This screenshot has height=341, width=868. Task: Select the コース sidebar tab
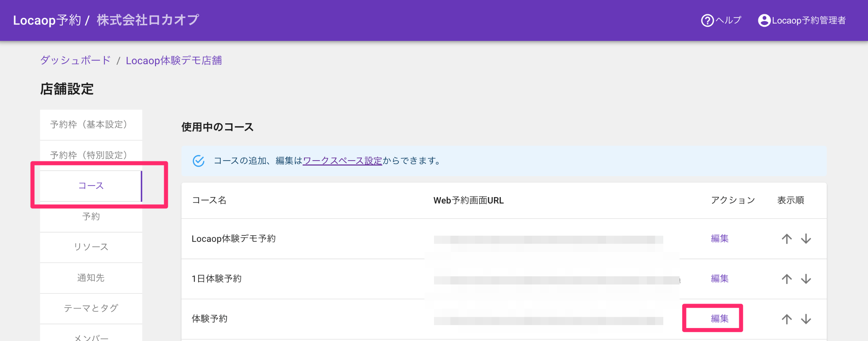click(x=91, y=186)
